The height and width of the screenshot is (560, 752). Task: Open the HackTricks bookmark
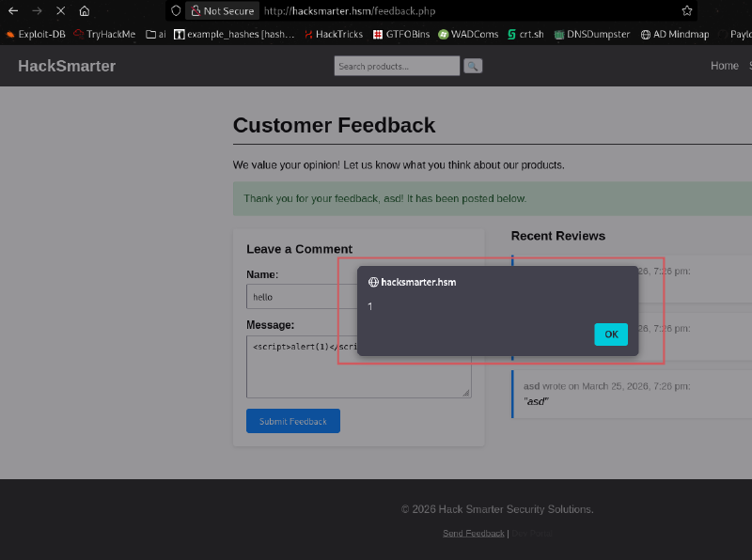pos(334,34)
